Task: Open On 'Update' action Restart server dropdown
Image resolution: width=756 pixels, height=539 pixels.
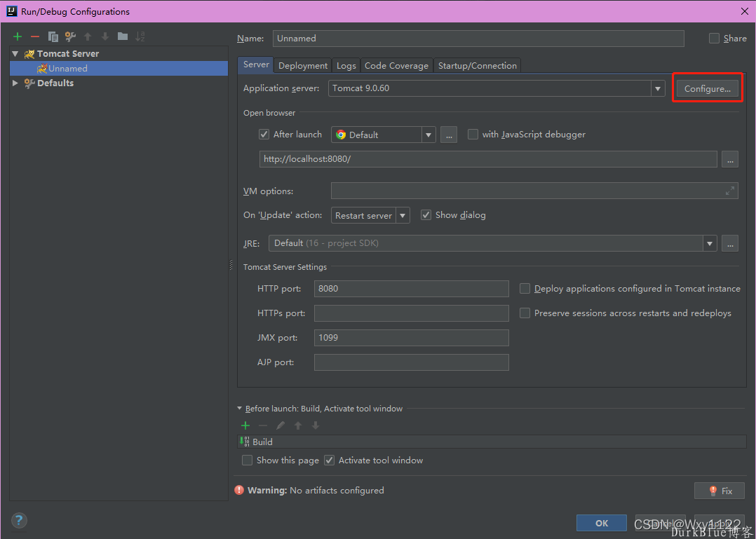Action: coord(403,215)
